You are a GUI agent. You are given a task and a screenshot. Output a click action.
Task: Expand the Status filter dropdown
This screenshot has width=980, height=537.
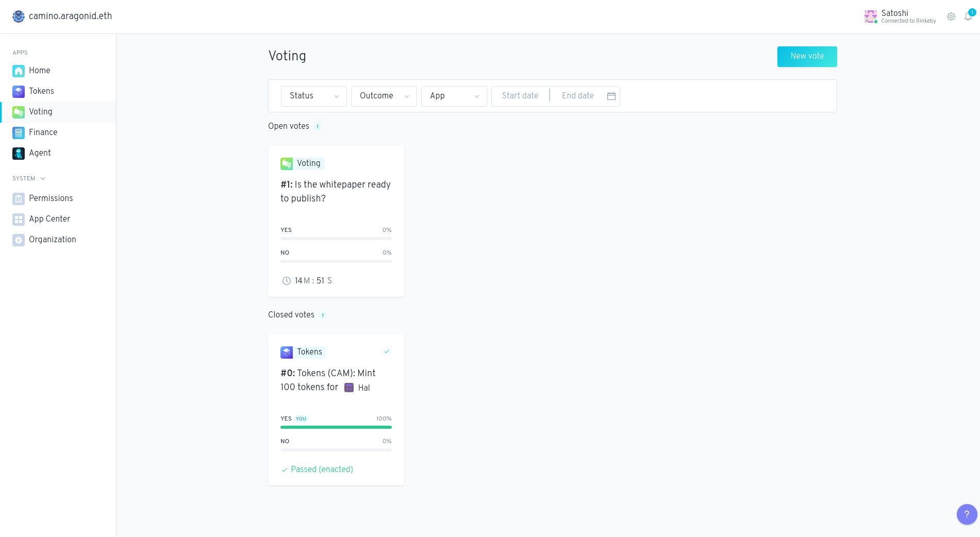(x=313, y=96)
